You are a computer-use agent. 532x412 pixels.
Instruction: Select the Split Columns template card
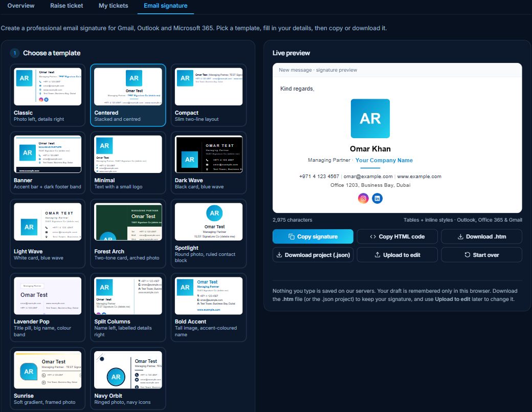coord(128,307)
